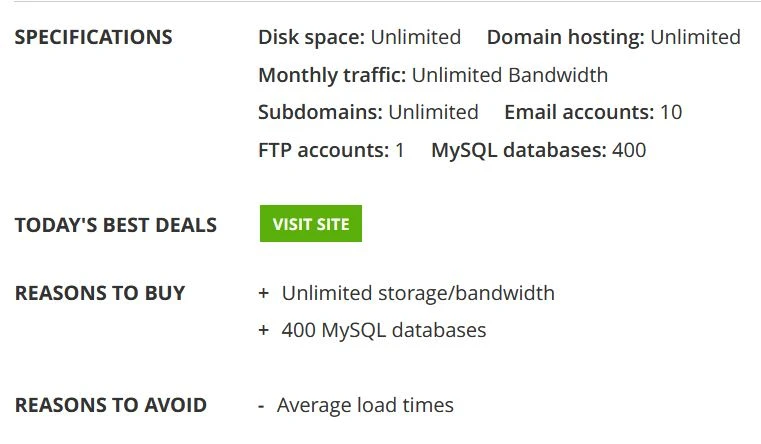Click the 400 MySQL databases pro item
The height and width of the screenshot is (444, 761).
coord(383,330)
